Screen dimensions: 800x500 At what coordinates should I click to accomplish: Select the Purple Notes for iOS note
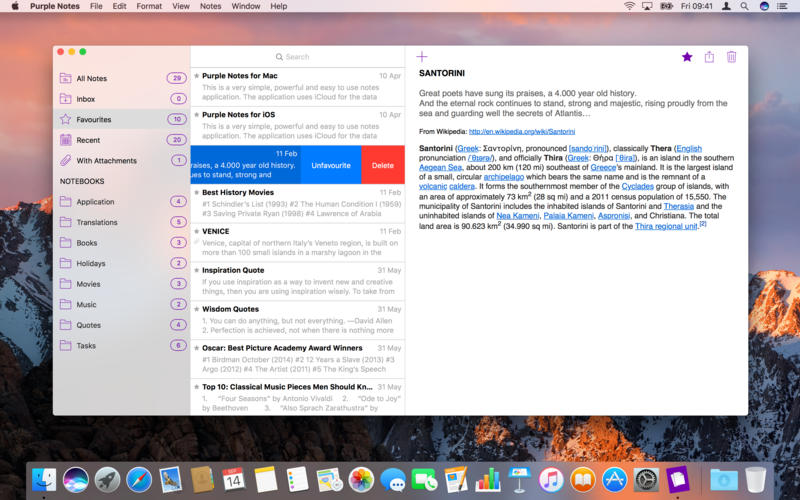297,126
